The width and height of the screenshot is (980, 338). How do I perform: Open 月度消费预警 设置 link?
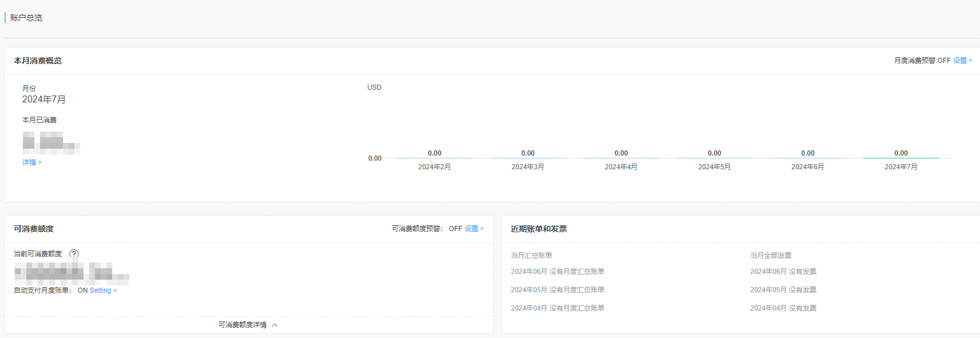coord(962,61)
